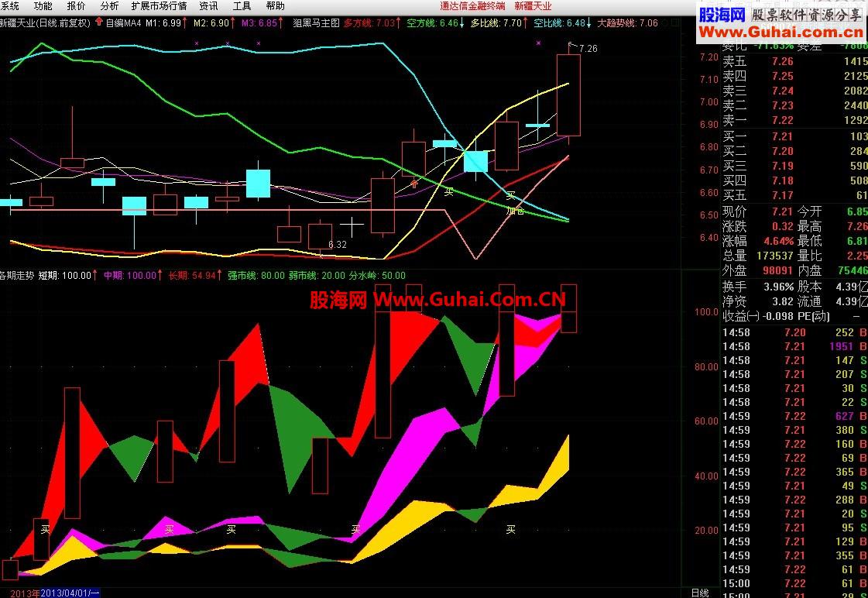
Task: Click the 买二 bid row at 7.20
Action: 794,151
